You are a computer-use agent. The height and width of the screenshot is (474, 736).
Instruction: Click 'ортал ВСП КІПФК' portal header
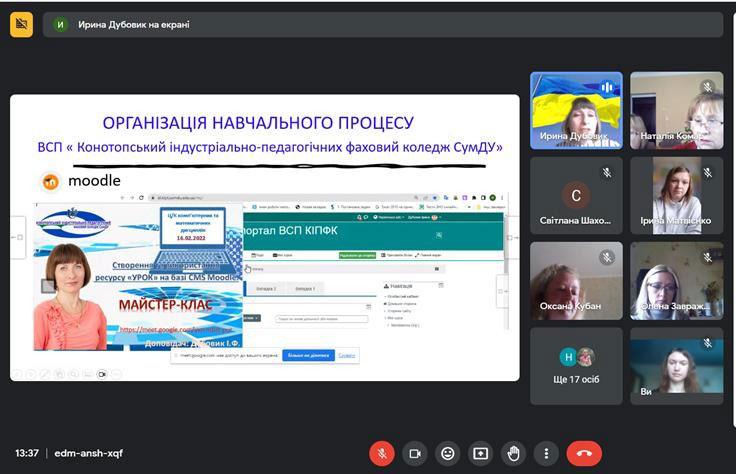pyautogui.click(x=291, y=230)
